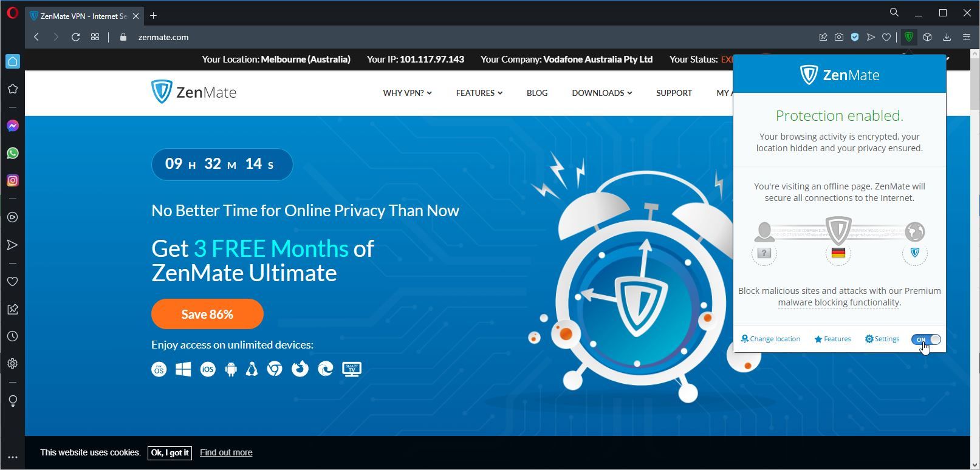Click the Linux penguin device icon
The width and height of the screenshot is (980, 470).
[252, 369]
